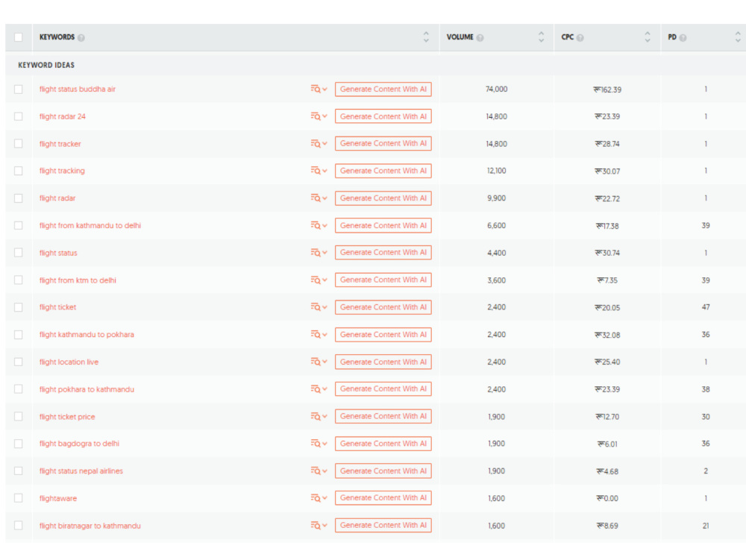The height and width of the screenshot is (560, 746).
Task: Open keyword link 'flight kathmandu to pokhara'
Action: (x=87, y=335)
